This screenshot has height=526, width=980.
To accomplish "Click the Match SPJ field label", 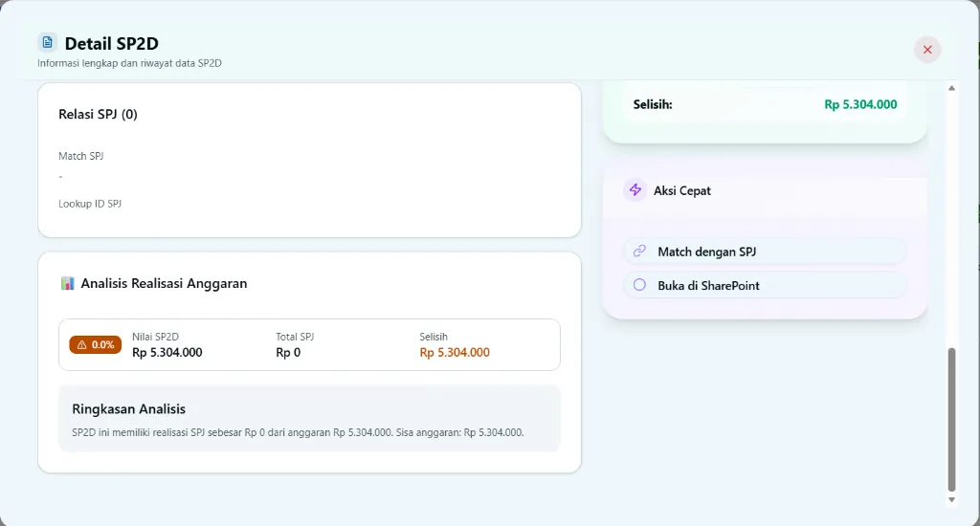I will tap(80, 156).
